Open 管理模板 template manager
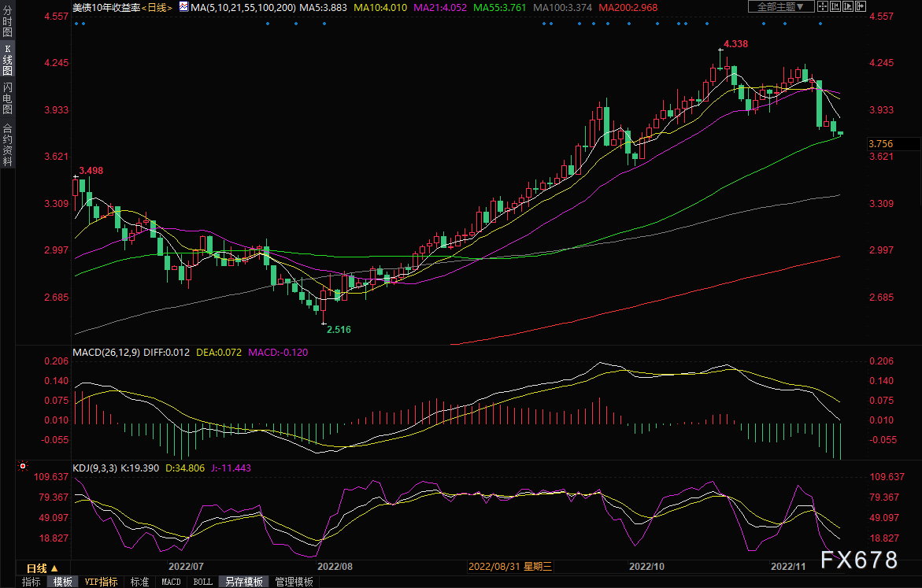The height and width of the screenshot is (588, 922). click(x=293, y=582)
